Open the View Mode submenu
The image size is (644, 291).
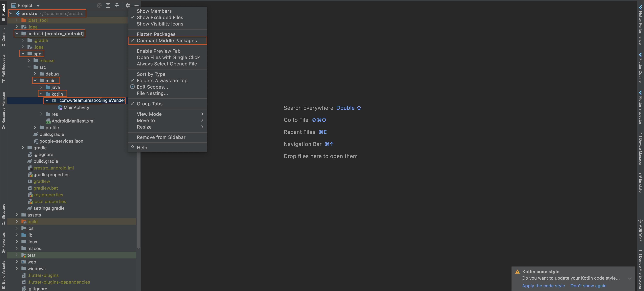(x=167, y=114)
